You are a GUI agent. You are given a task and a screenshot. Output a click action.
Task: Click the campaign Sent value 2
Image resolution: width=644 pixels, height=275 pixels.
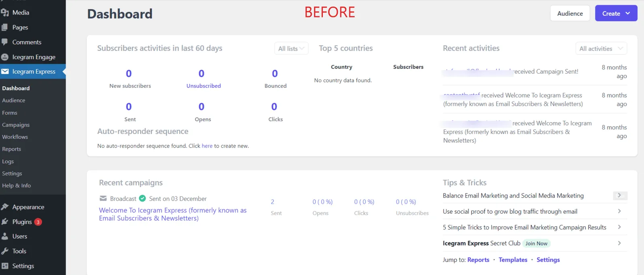click(272, 202)
